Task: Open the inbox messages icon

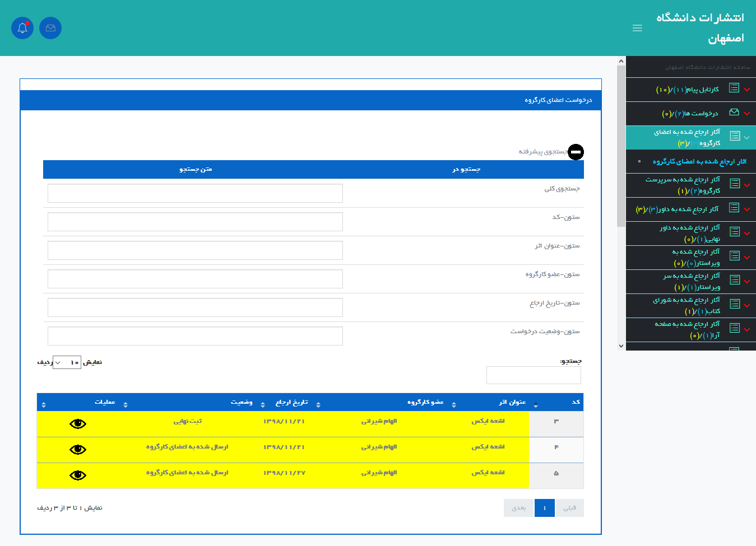Action: [50, 28]
